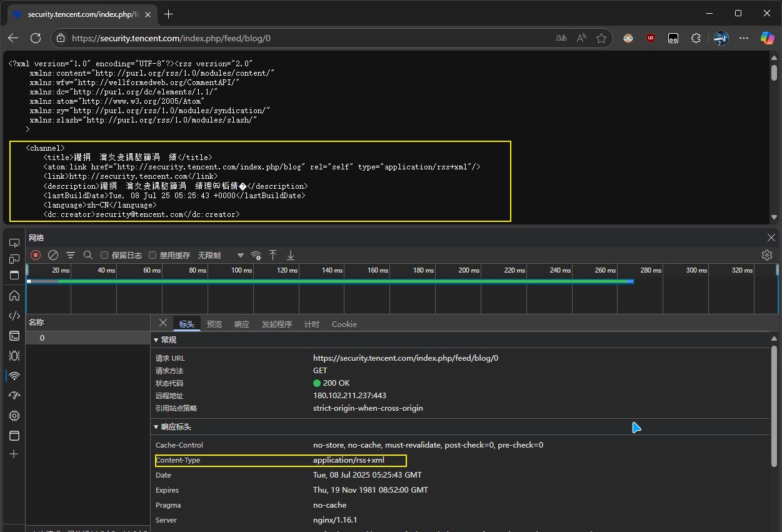Screen dimensions: 782x532
Task: Click the 200 ms timeline marker
Action: (469, 271)
